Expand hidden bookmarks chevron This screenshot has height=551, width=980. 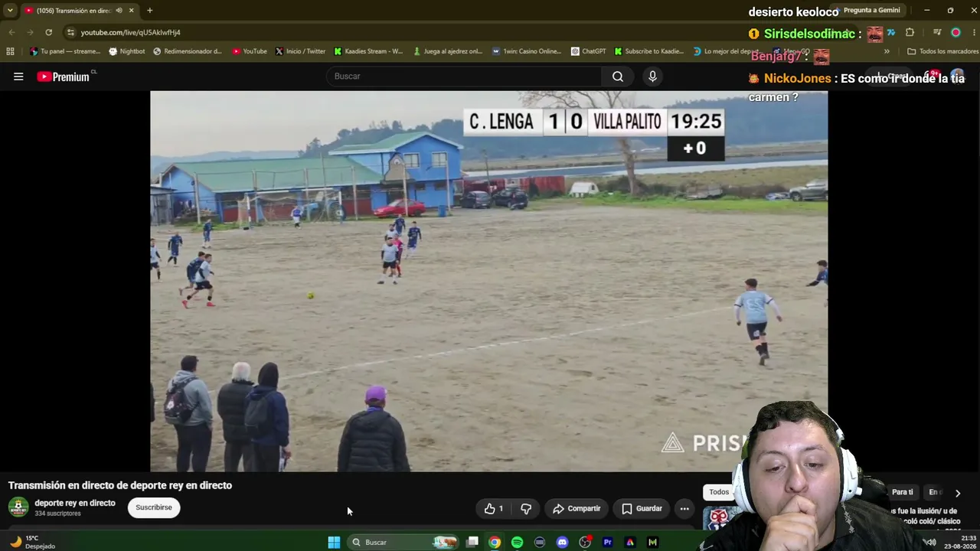point(887,51)
